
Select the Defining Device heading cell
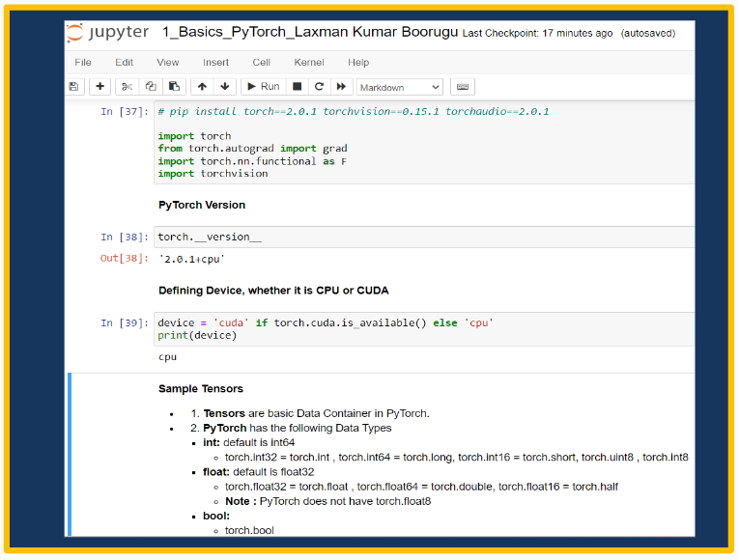(x=273, y=290)
